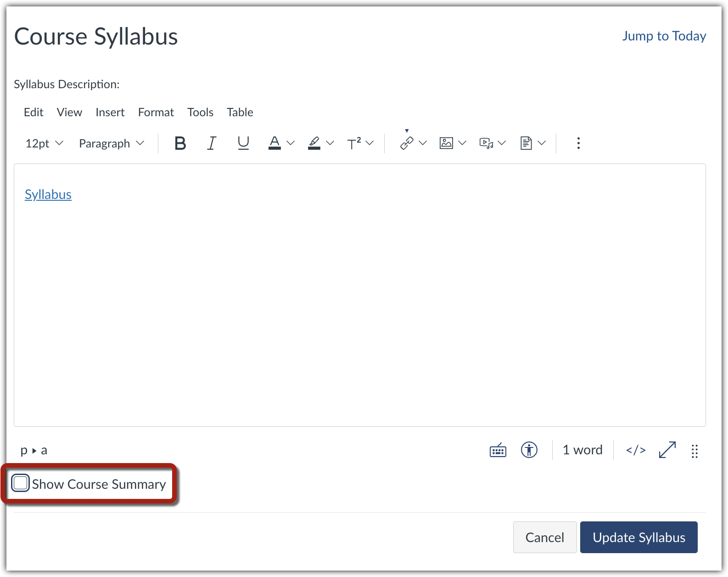The width and height of the screenshot is (728, 577).
Task: Expand image options arrow
Action: coord(462,143)
